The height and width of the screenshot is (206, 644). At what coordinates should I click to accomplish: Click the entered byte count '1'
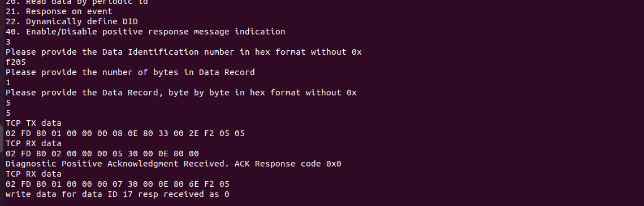8,82
